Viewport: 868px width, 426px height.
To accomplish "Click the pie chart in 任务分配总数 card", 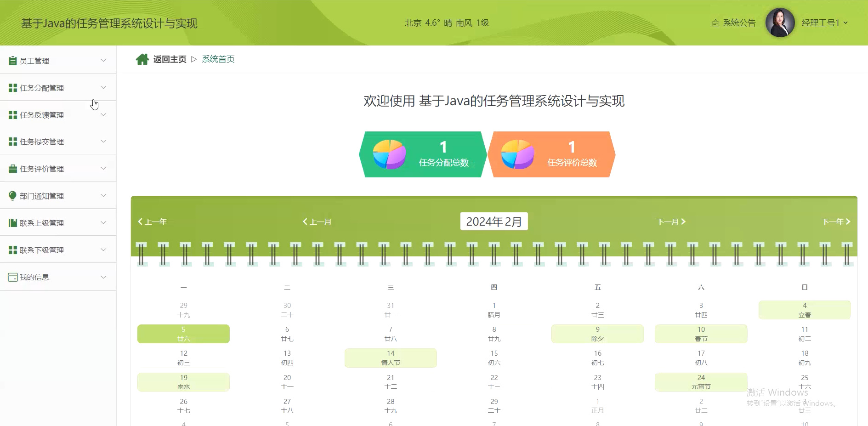I will pyautogui.click(x=389, y=154).
